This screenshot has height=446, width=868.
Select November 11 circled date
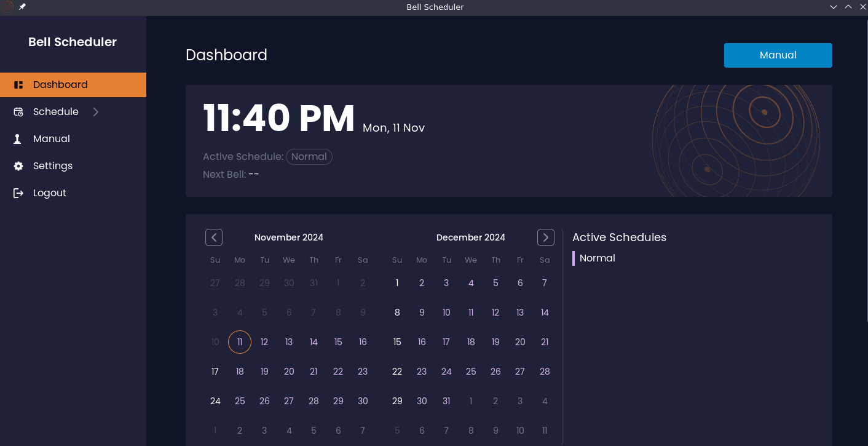click(240, 342)
